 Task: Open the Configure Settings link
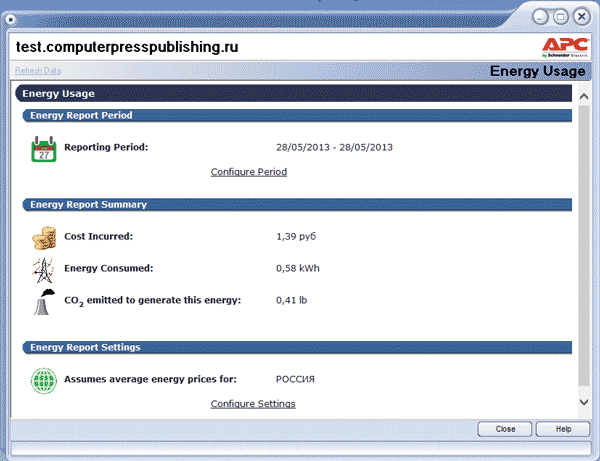253,404
